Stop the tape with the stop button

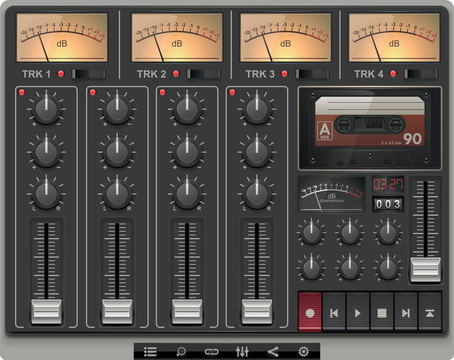coord(382,313)
